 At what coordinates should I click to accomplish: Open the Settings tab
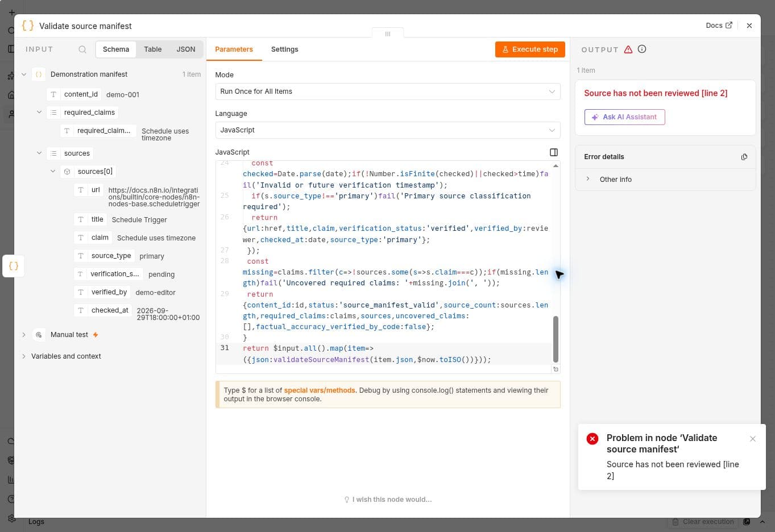(x=285, y=49)
